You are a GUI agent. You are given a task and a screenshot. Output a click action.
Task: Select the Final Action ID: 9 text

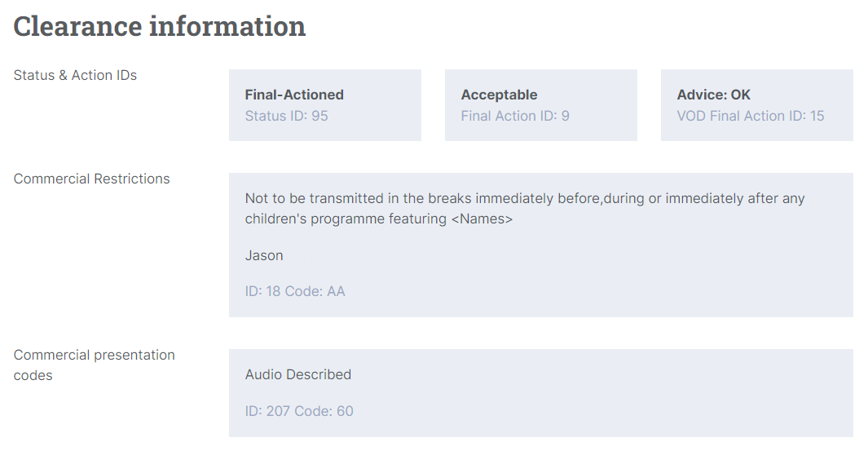coord(515,116)
